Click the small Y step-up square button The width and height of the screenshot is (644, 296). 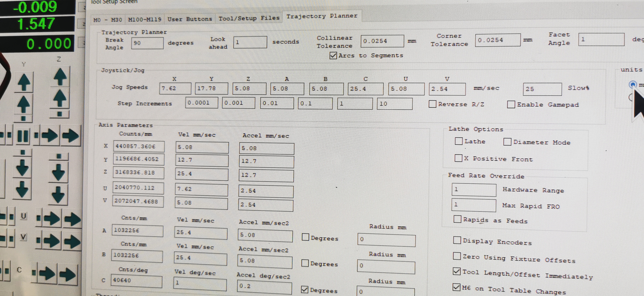coord(23,119)
